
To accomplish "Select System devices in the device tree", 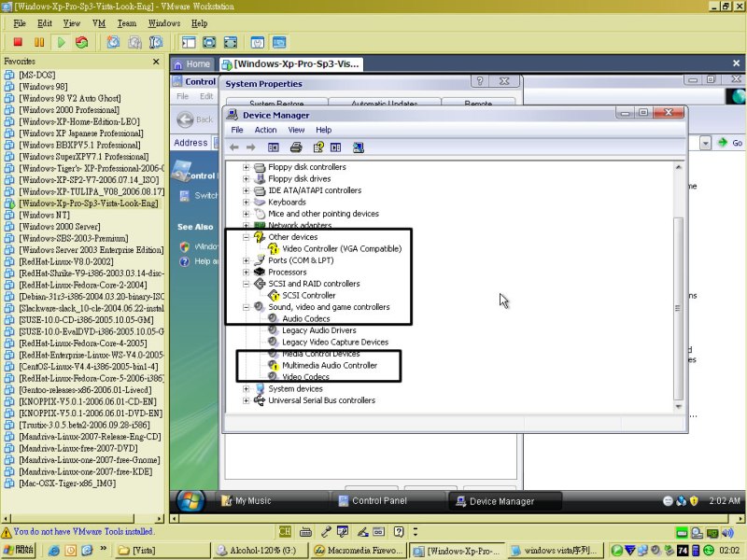I will tap(295, 388).
